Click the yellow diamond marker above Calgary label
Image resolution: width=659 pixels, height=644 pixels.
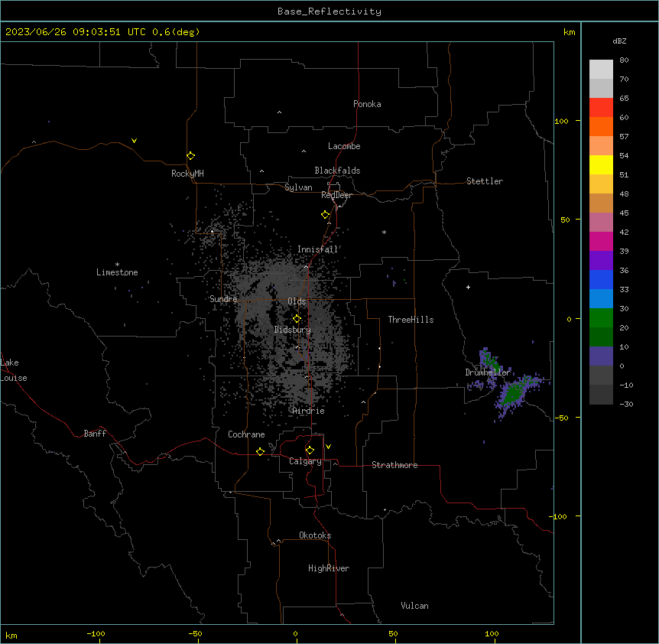pos(310,450)
